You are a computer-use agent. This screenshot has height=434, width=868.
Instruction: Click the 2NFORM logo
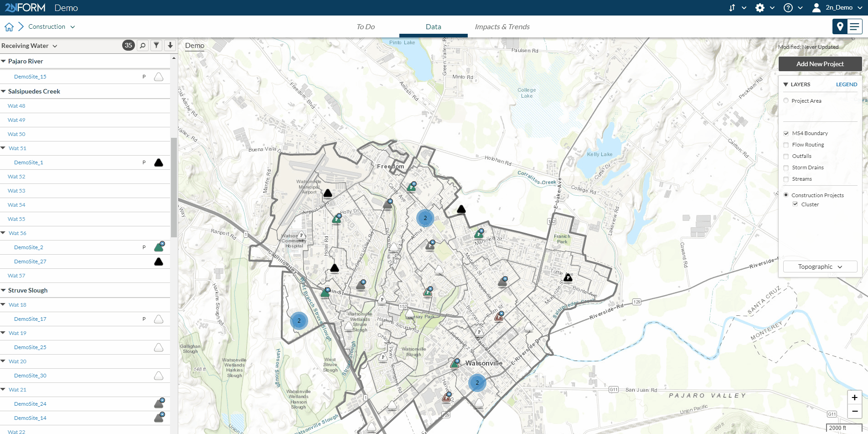25,8
